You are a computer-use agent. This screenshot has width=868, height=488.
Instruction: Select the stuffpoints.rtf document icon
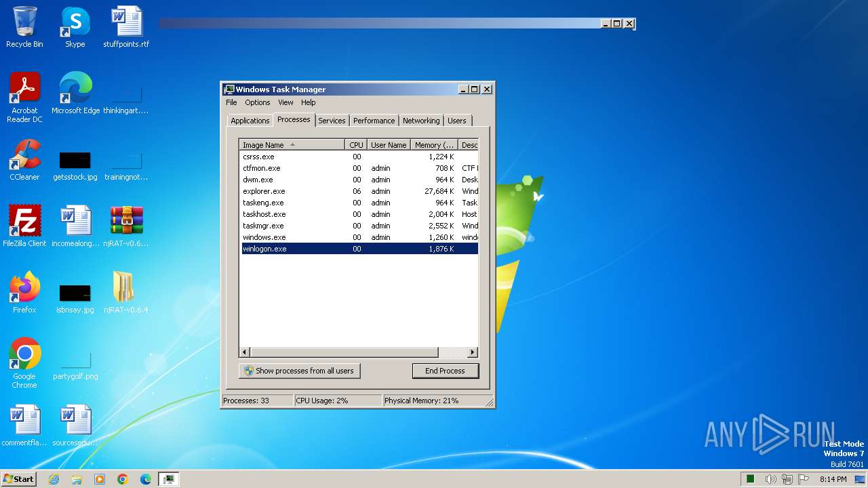pos(126,27)
